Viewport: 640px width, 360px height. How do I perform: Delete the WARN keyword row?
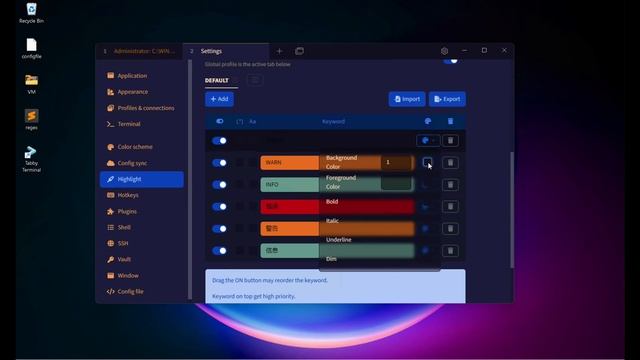(450, 162)
